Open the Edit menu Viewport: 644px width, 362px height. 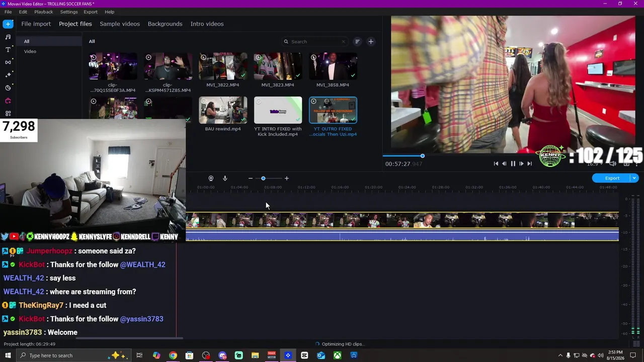[x=23, y=12]
